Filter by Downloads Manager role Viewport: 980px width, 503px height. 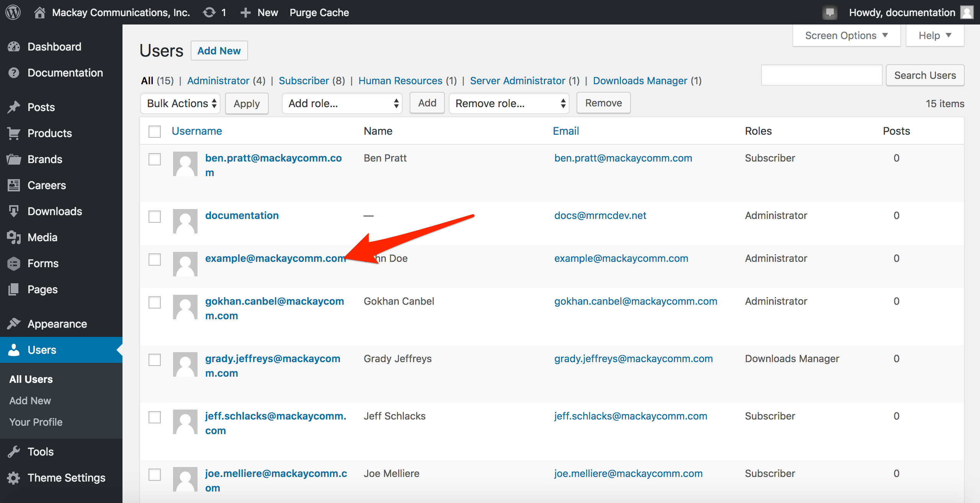[x=640, y=81]
